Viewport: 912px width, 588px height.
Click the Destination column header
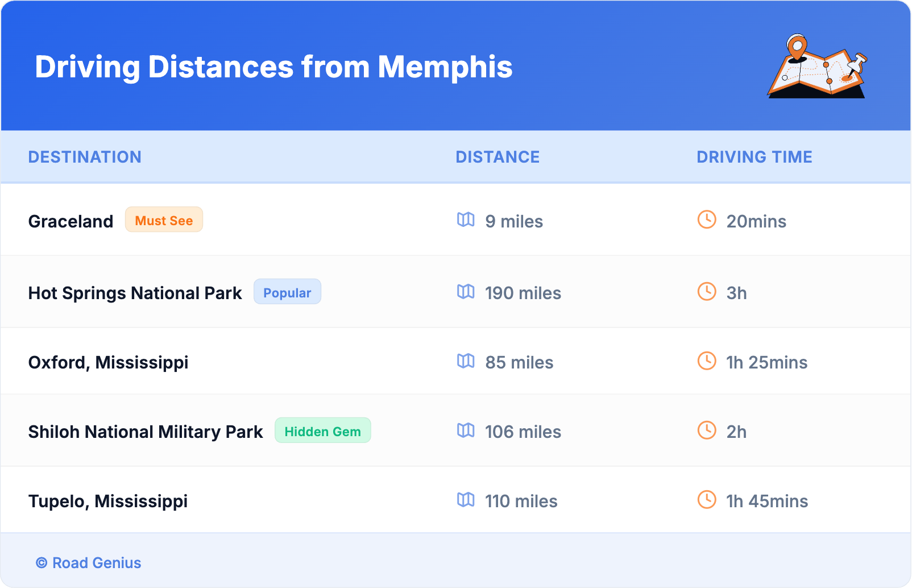[85, 157]
